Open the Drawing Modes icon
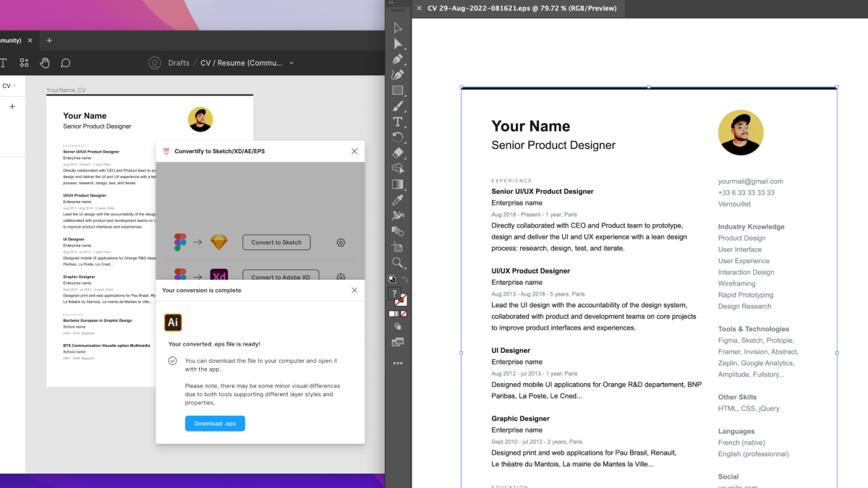This screenshot has width=868, height=488. coord(398,327)
